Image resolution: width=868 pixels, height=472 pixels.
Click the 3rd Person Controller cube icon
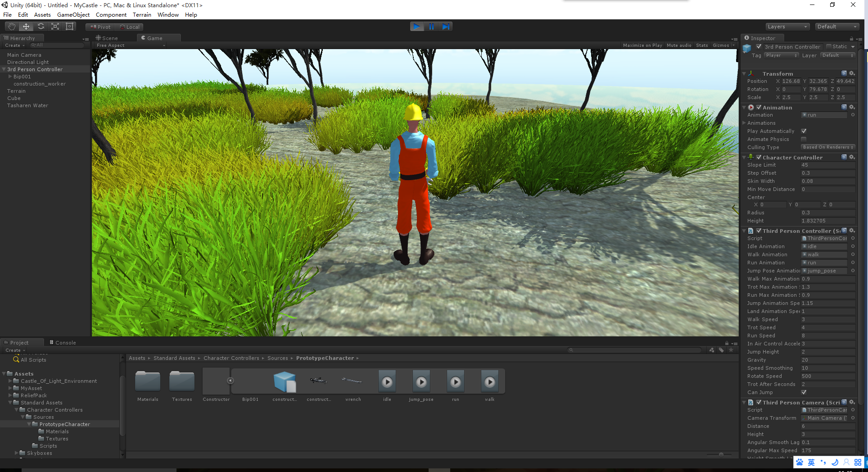[747, 48]
